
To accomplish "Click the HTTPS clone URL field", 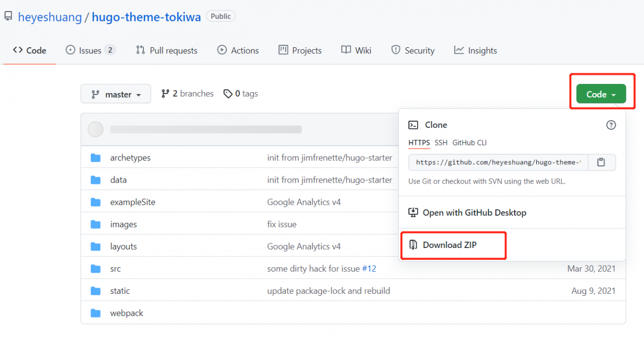I will click(x=498, y=162).
